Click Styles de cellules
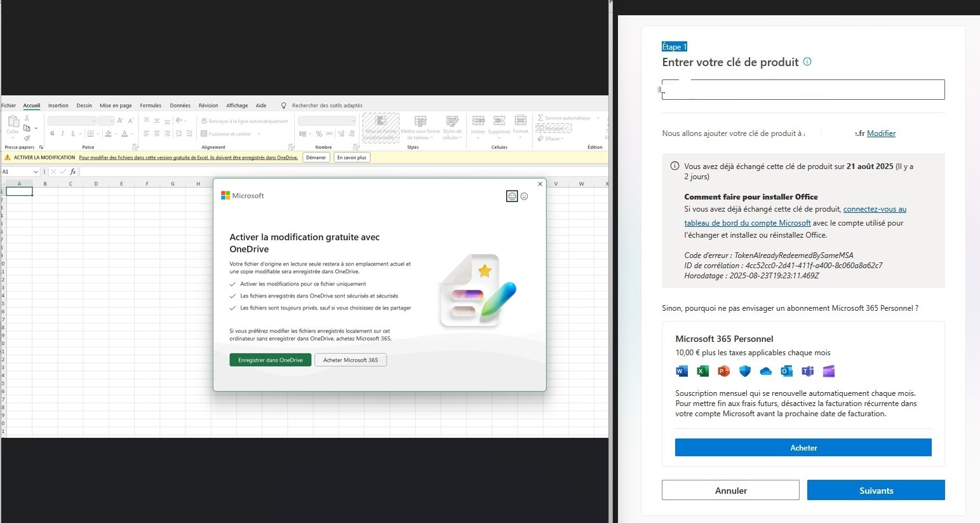This screenshot has height=523, width=980. tap(452, 128)
